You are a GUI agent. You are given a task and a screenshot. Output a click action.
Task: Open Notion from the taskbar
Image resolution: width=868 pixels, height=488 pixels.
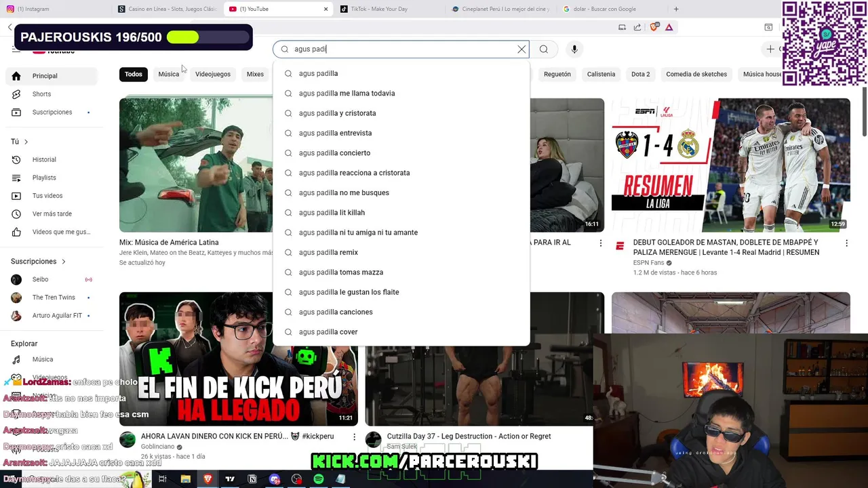coord(252,479)
